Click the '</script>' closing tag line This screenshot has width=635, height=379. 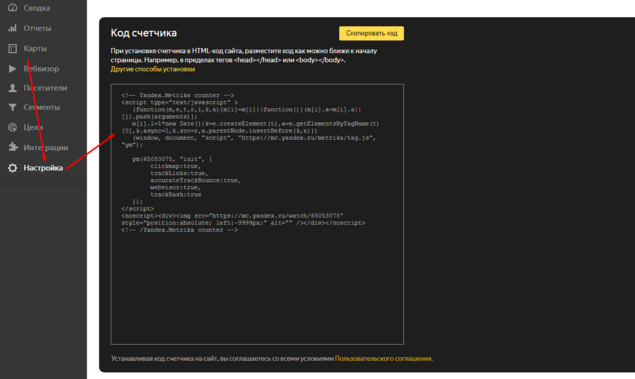point(138,209)
